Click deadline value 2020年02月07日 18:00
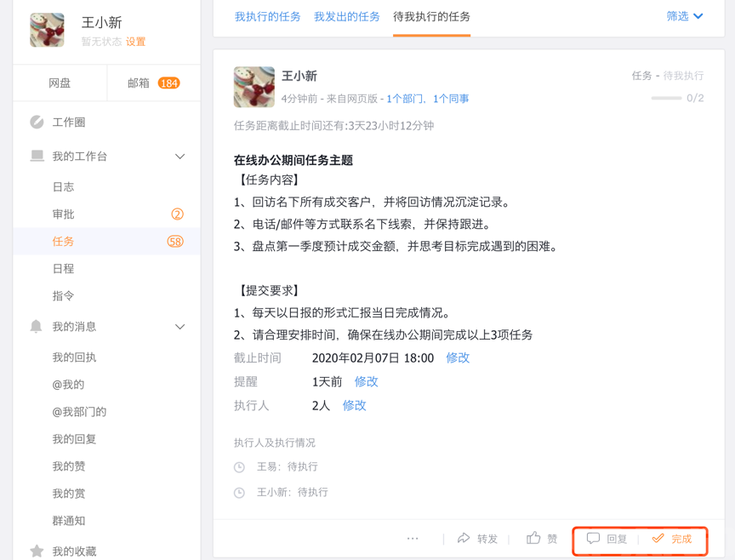This screenshot has height=560, width=735. point(373,357)
